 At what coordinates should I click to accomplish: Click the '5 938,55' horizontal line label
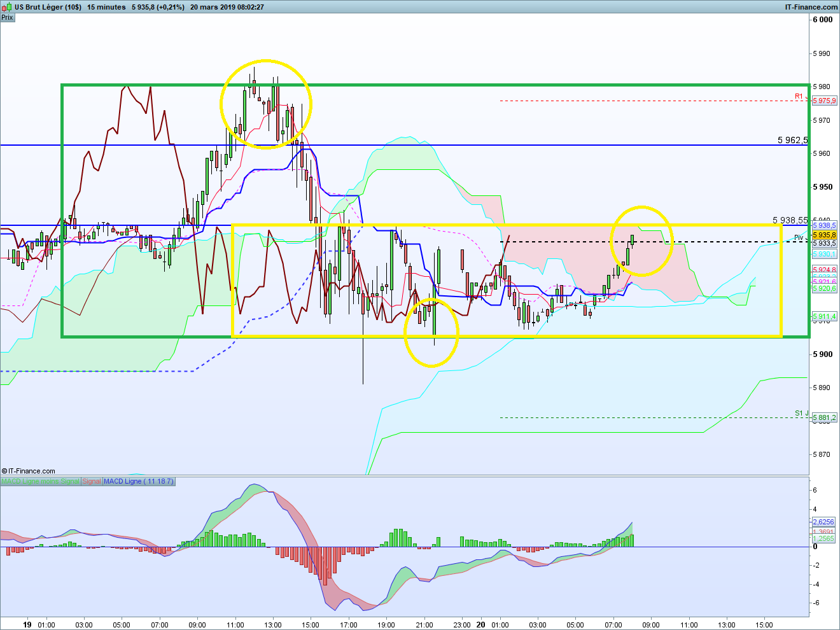pos(790,220)
